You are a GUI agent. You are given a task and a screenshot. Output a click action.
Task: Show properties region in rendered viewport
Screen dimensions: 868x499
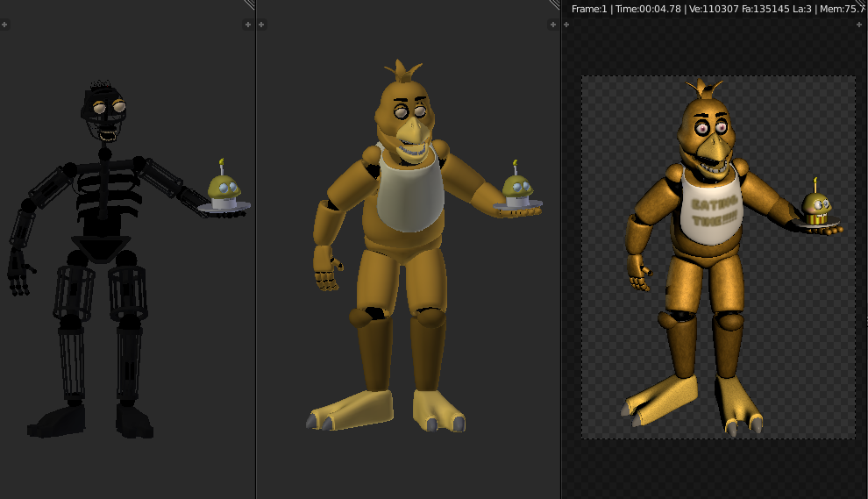click(x=860, y=25)
